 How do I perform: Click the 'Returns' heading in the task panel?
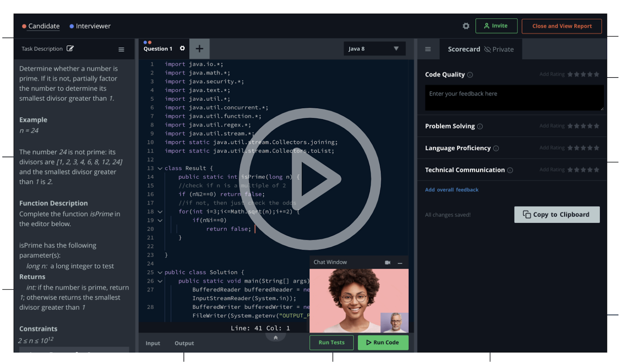[32, 277]
